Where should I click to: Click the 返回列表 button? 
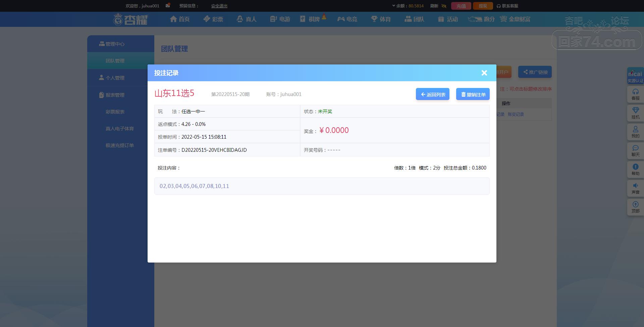433,94
